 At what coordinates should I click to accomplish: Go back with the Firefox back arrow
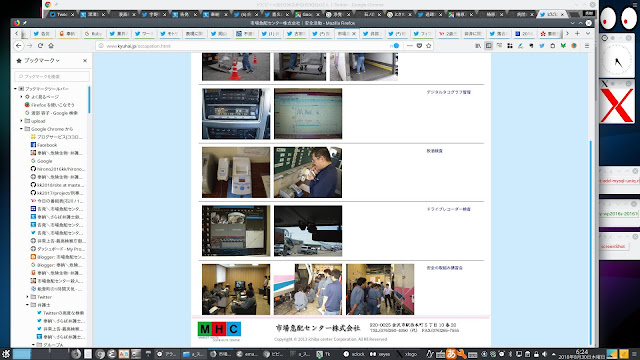[x=19, y=46]
